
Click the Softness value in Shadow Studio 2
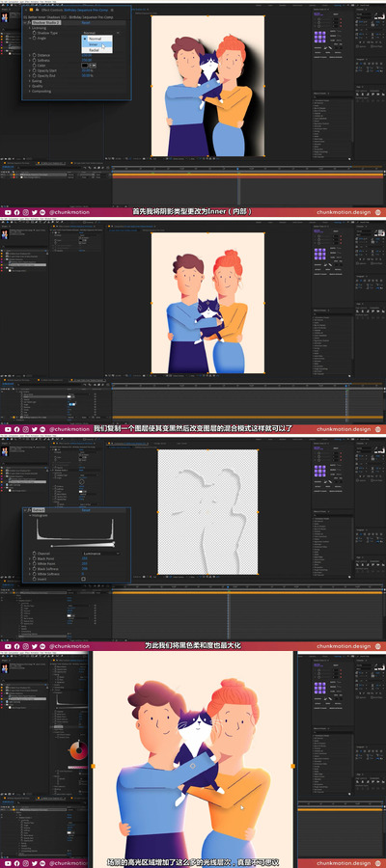click(87, 61)
